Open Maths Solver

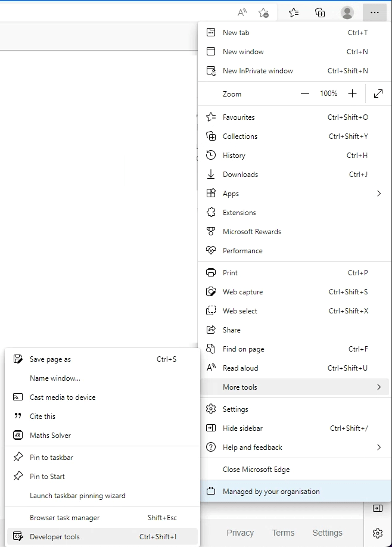pyautogui.click(x=102, y=436)
